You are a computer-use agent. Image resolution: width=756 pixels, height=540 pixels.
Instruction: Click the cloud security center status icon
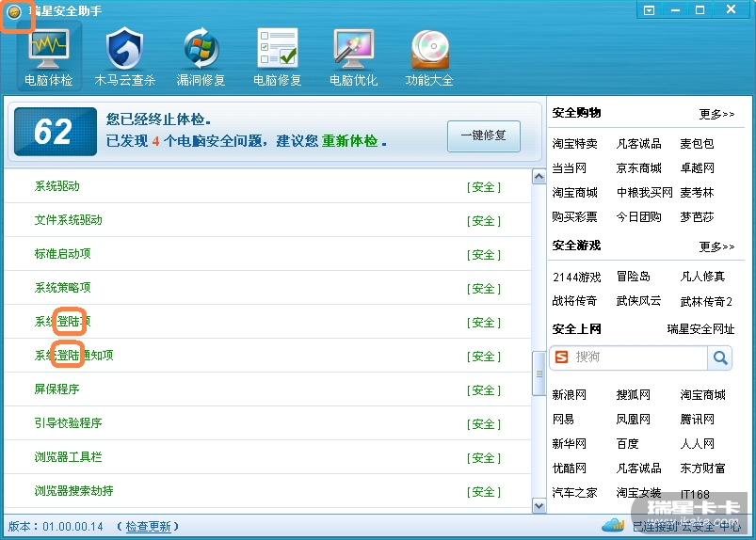pyautogui.click(x=613, y=525)
